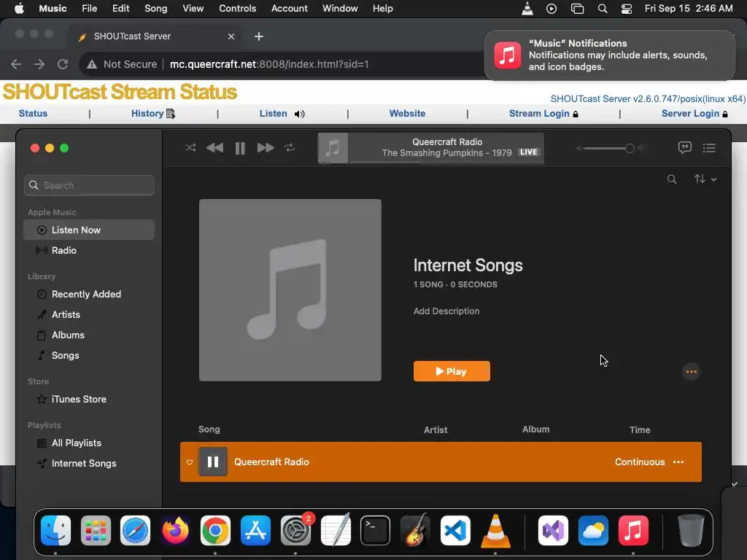This screenshot has height=560, width=747.
Task: Click the browser address bar URL
Action: 269,64
